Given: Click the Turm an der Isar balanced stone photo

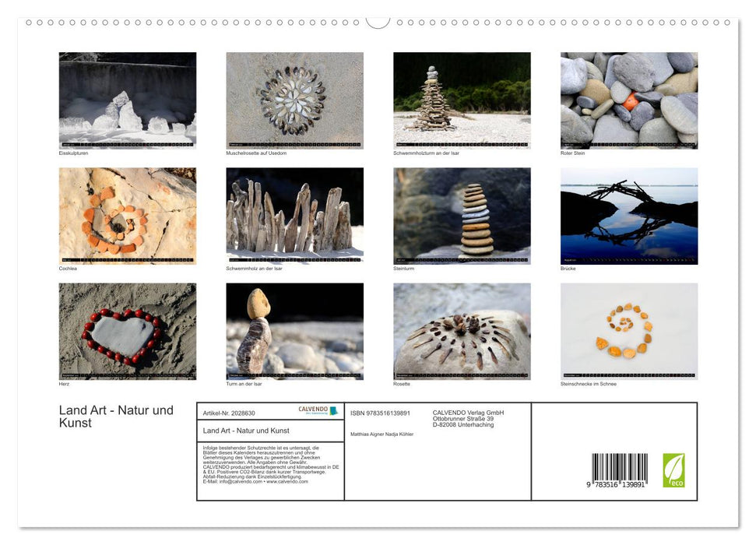Looking at the screenshot, I should [x=294, y=330].
